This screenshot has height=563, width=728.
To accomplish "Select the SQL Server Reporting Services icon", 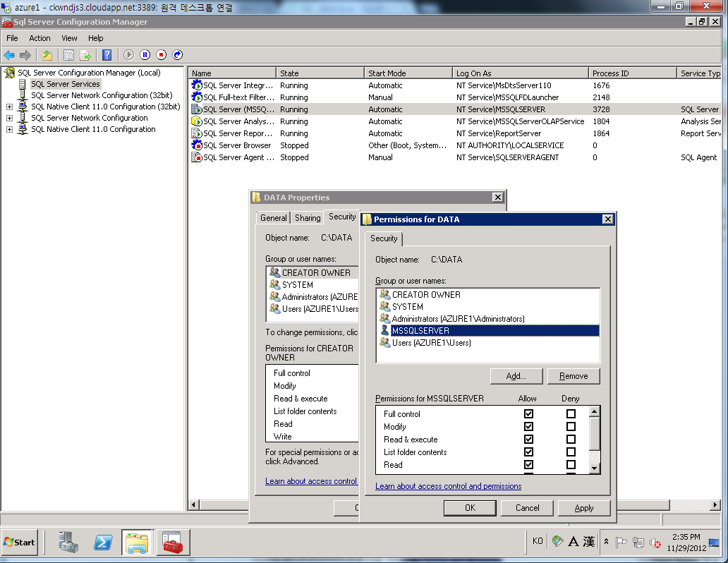I will [197, 133].
